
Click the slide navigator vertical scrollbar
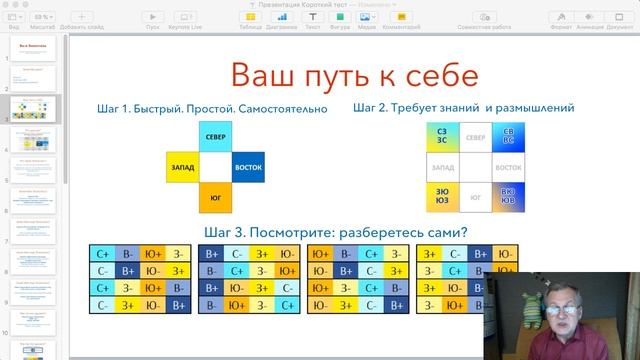65,109
